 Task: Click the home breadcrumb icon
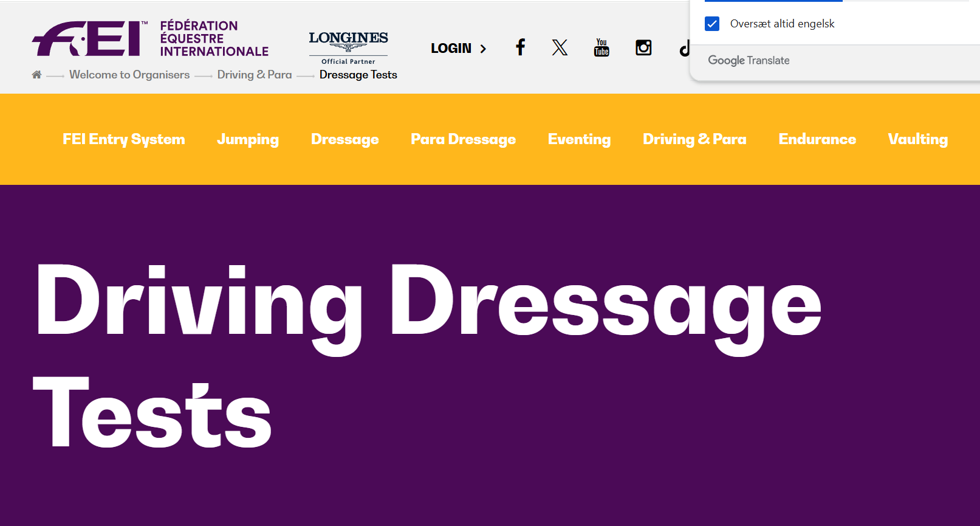pos(37,75)
